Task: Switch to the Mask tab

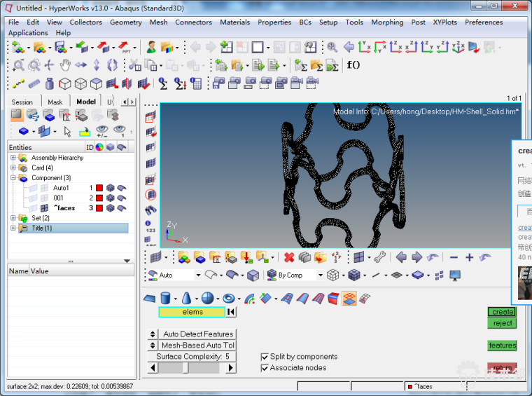Action: tap(55, 102)
